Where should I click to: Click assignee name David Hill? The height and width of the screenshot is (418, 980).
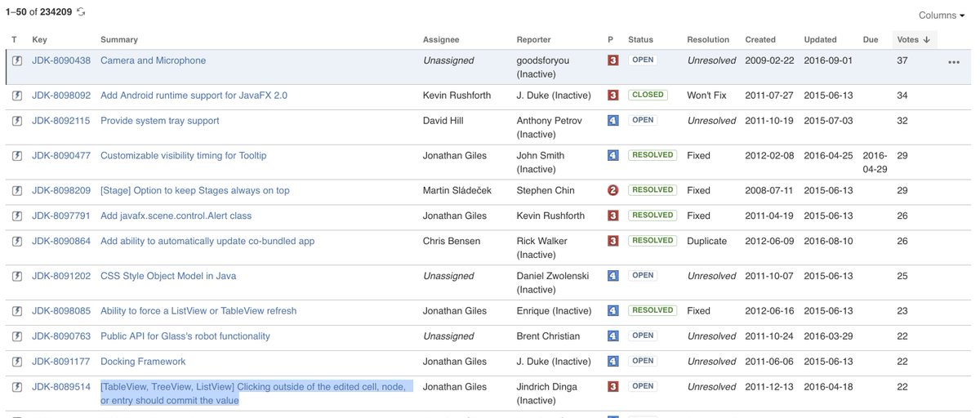tap(443, 121)
